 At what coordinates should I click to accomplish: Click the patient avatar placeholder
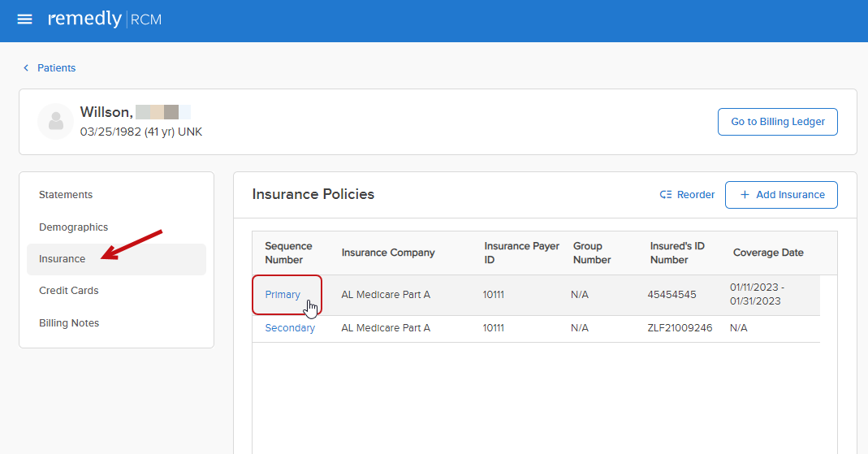click(55, 121)
